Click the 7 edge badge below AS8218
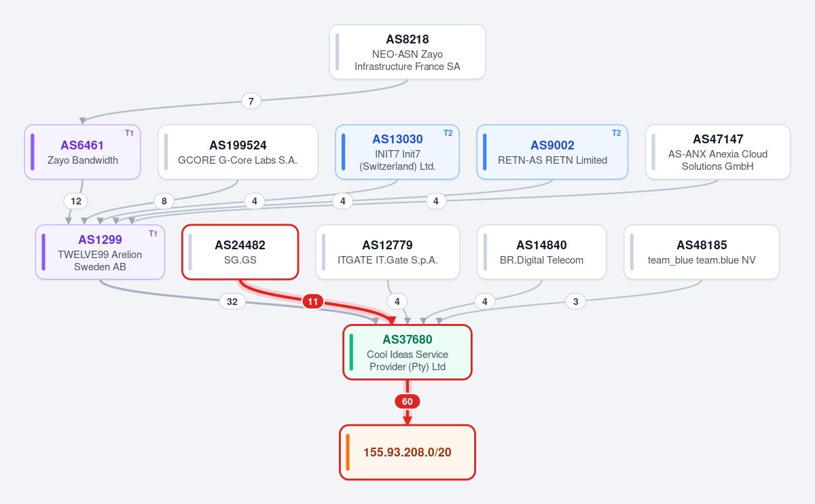815x504 pixels. tap(251, 101)
